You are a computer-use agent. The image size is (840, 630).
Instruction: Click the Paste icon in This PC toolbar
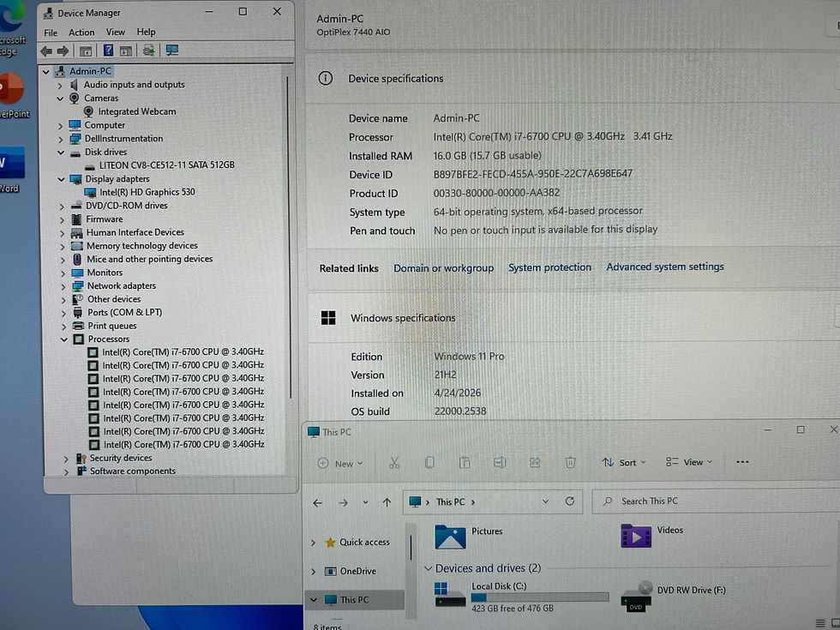point(465,463)
